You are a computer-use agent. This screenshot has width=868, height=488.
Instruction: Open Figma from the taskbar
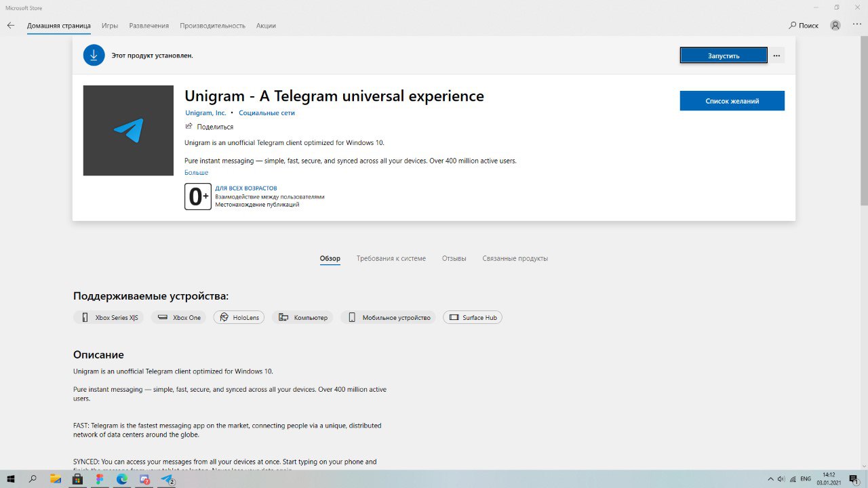(x=100, y=479)
